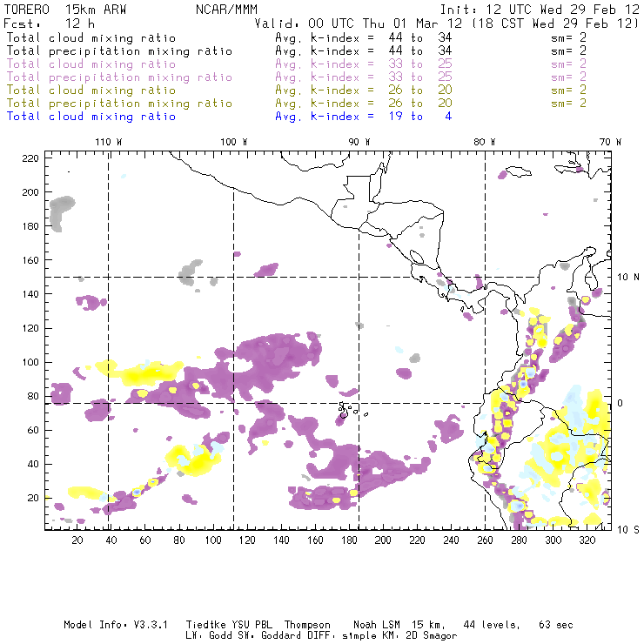This screenshot has height=644, width=644.
Task: Select the "44 levels," footer text
Action: pos(492,625)
